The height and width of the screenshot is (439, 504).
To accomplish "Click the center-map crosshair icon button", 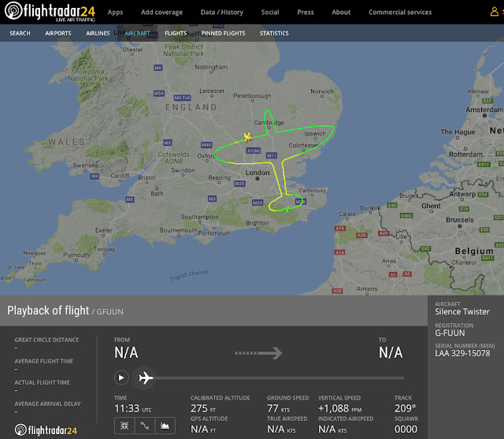I will click(124, 426).
